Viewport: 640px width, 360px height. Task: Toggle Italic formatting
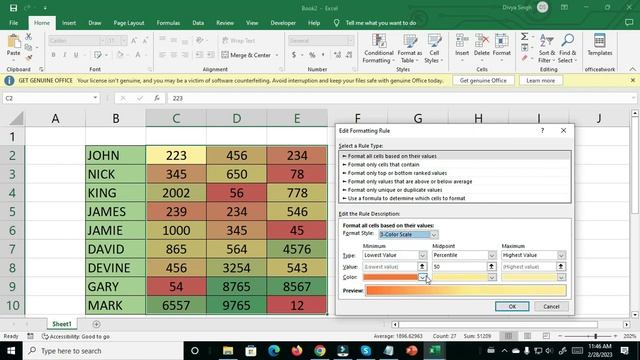64,55
